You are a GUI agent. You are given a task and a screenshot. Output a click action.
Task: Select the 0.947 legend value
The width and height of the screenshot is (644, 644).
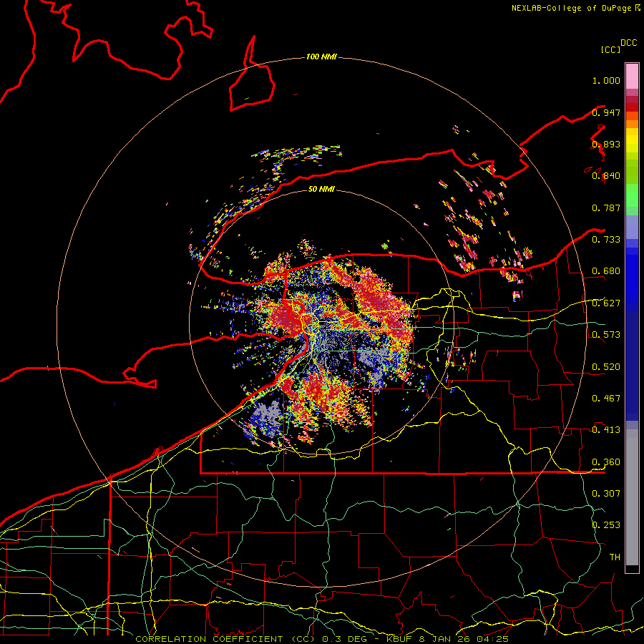(x=606, y=112)
